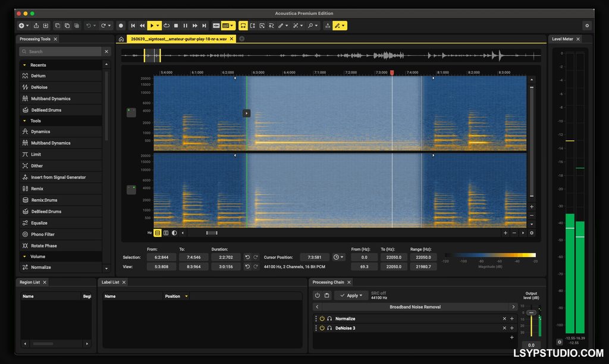Viewport: 609px width, 364px height.
Task: Open DeHum from the Recents list
Action: point(61,76)
